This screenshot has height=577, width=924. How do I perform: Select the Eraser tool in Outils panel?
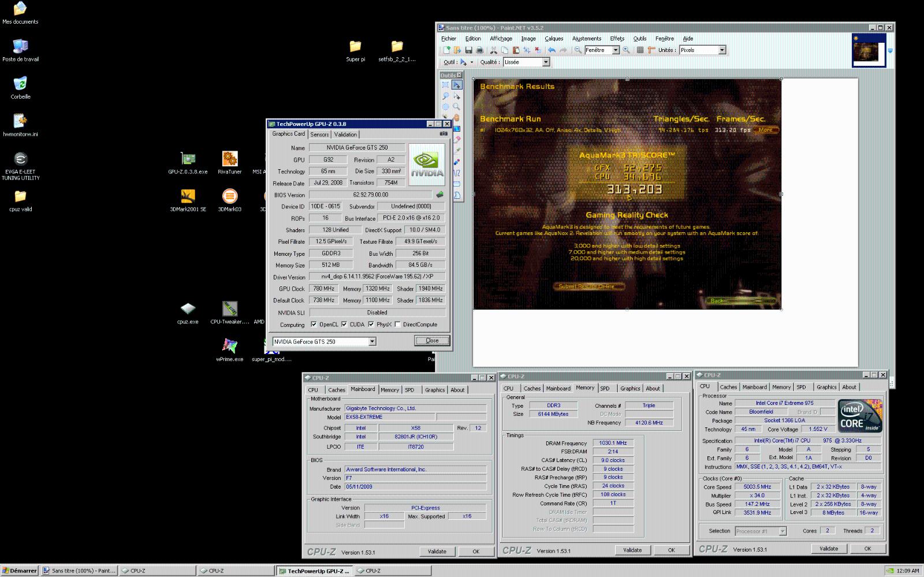(x=456, y=139)
